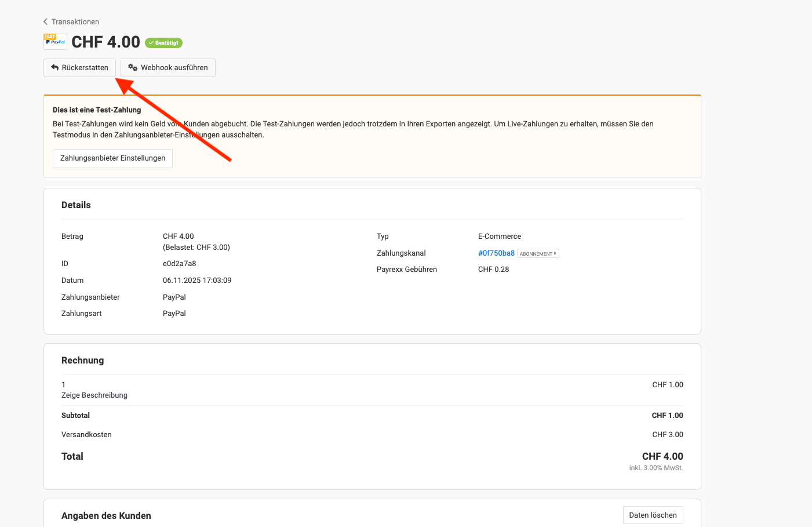Click the E-Commerce type value
The height and width of the screenshot is (527, 812).
[499, 237]
